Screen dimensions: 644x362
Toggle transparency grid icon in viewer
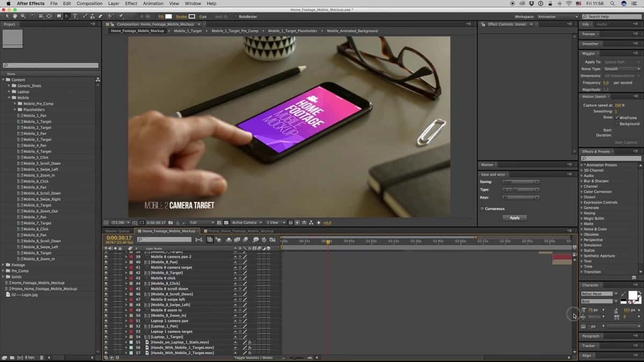(x=227, y=223)
